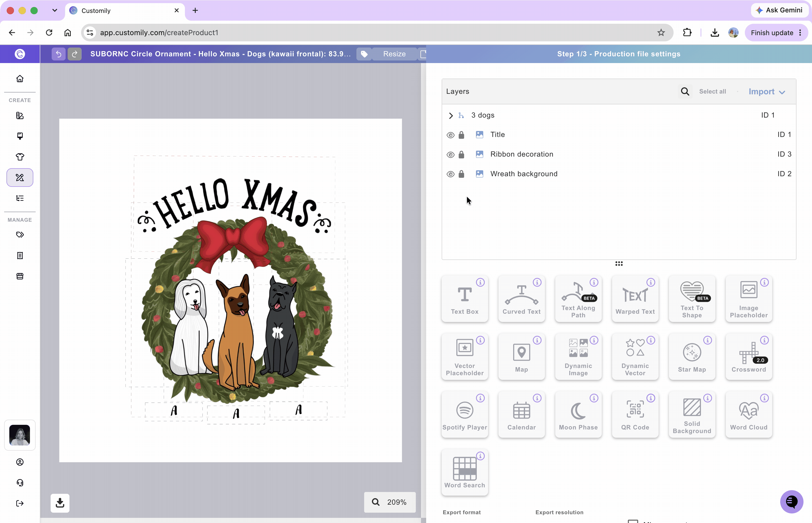Viewport: 812px width, 523px height.
Task: Insert a Moon Phase element
Action: point(578,414)
